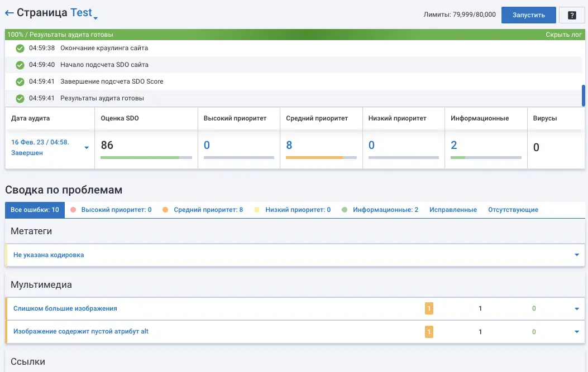Click orange badge on Слишком большие изображения row
The width and height of the screenshot is (588, 372).
(429, 308)
